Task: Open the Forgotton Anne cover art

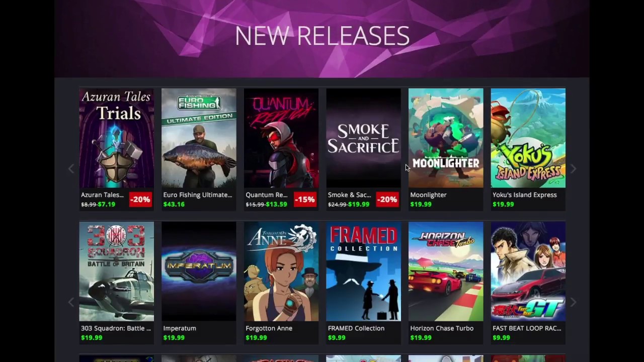Action: coord(281,271)
